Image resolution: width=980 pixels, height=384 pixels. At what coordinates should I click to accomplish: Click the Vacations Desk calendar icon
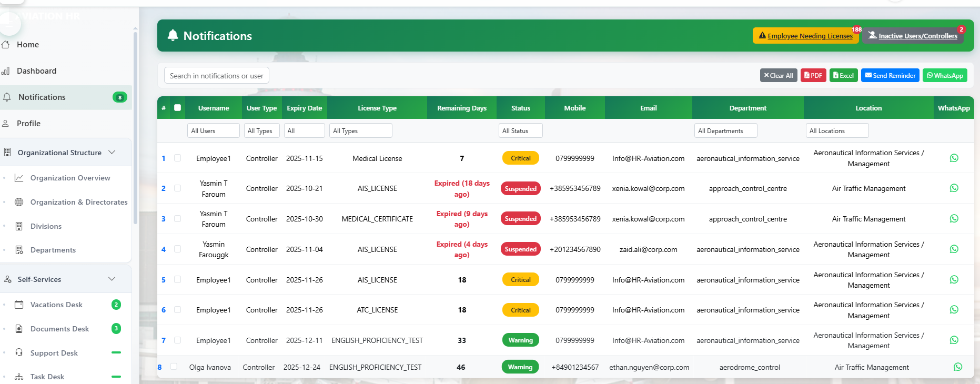tap(19, 305)
